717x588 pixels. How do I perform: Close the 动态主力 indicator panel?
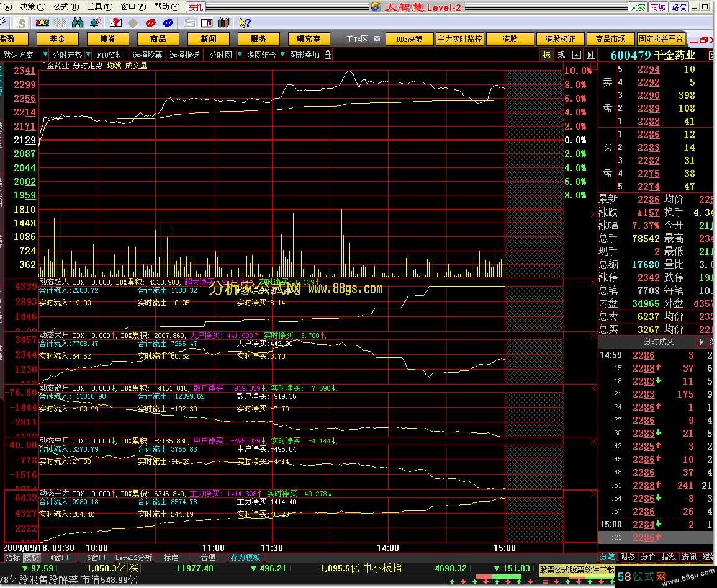[593, 494]
